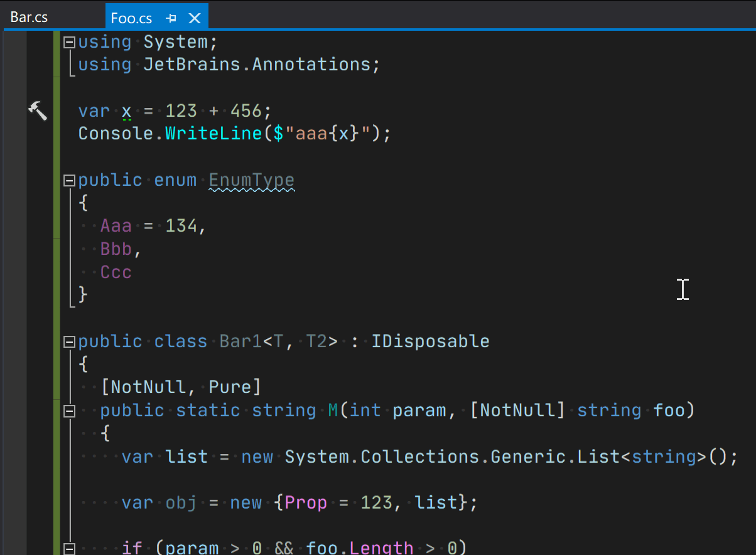Viewport: 756px width, 555px height.
Task: Click the green change marker beside var x line
Action: pyautogui.click(x=56, y=110)
